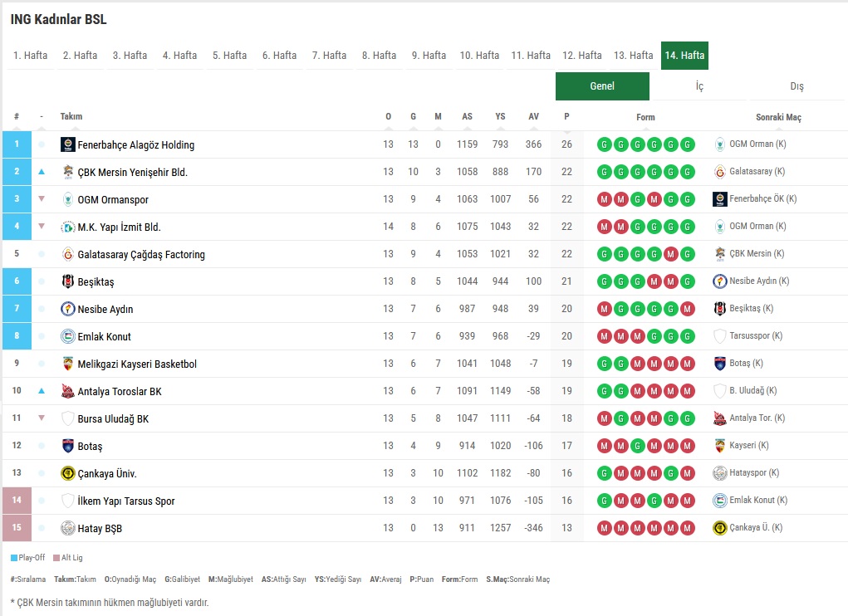Click Galatasaray Çağdaş Factoring team logo
This screenshot has width=848, height=616.
[67, 254]
